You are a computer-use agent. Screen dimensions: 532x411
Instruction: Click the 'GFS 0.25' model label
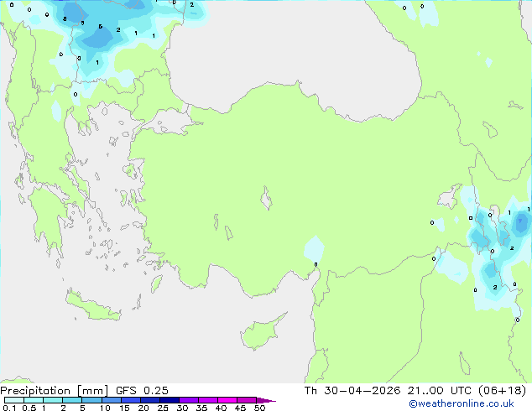(x=142, y=391)
